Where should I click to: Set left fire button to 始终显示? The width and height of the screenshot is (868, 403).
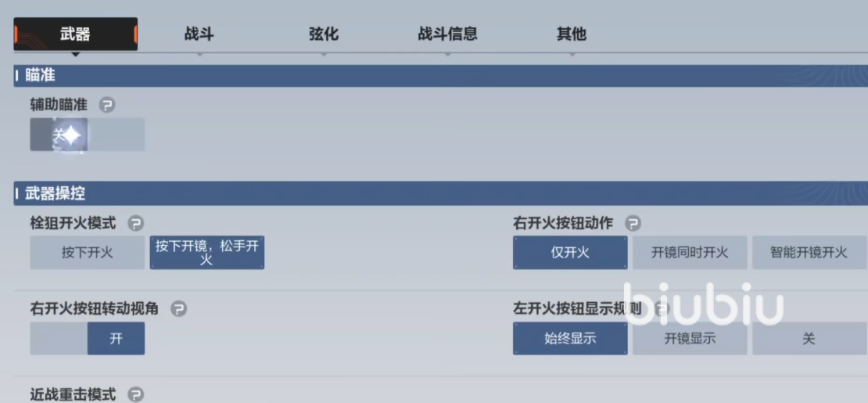tap(570, 339)
